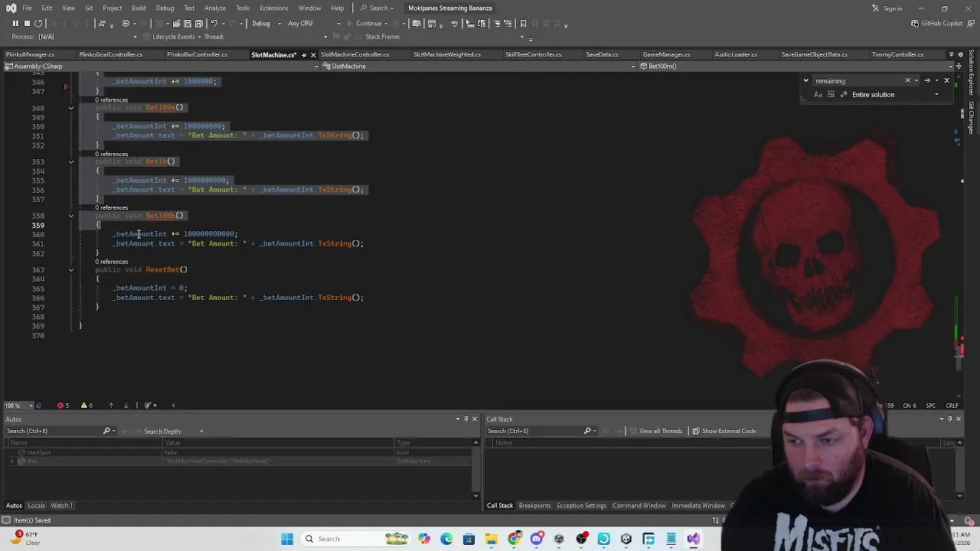Open the Solution Explorer side tab
The height and width of the screenshot is (551, 980).
click(x=972, y=73)
